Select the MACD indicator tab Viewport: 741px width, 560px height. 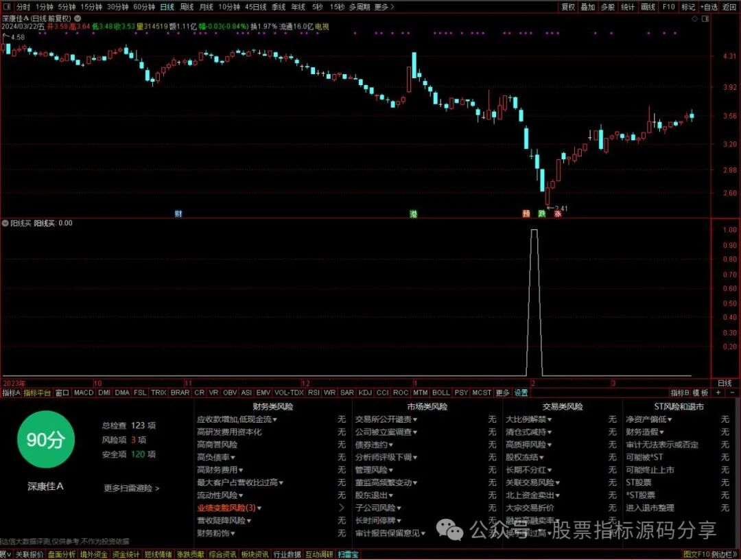pyautogui.click(x=84, y=393)
